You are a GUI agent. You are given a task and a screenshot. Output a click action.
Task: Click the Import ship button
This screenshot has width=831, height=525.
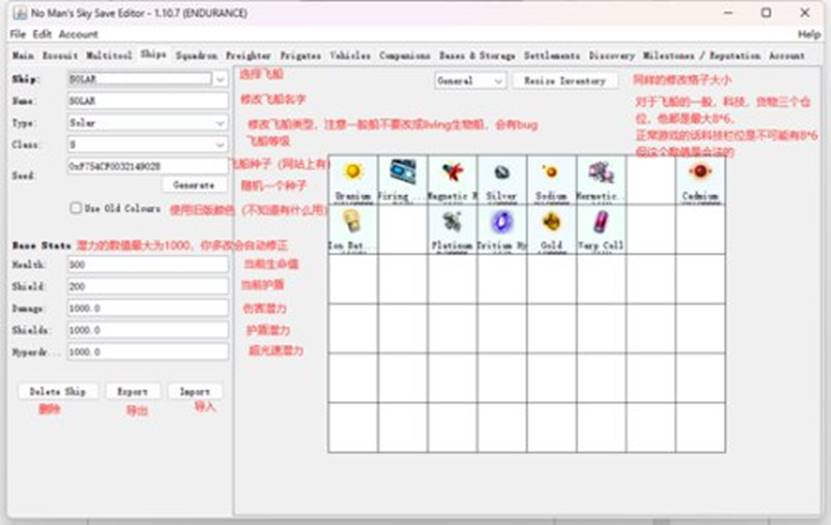[195, 391]
